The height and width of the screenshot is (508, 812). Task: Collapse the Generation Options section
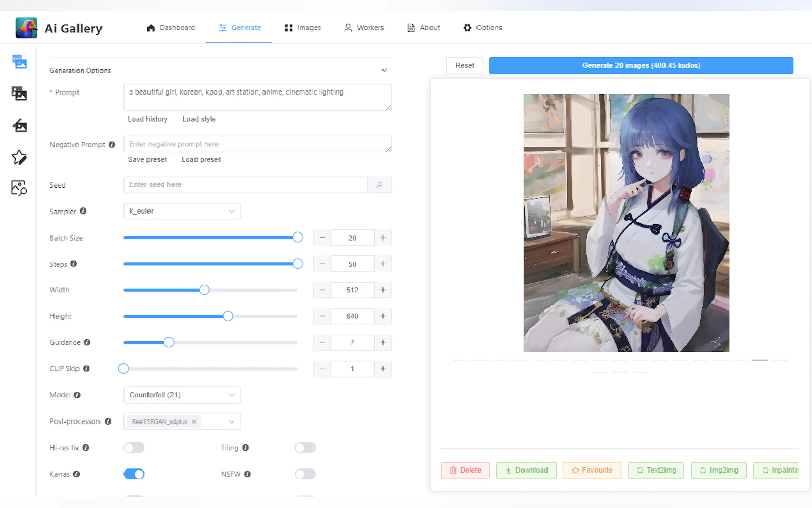(384, 70)
